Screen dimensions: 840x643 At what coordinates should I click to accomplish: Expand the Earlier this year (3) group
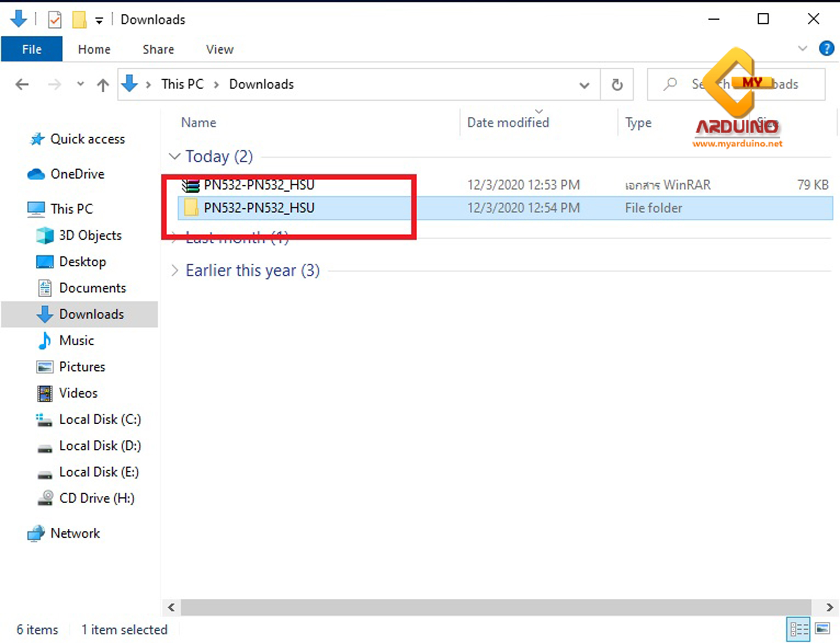(x=175, y=270)
